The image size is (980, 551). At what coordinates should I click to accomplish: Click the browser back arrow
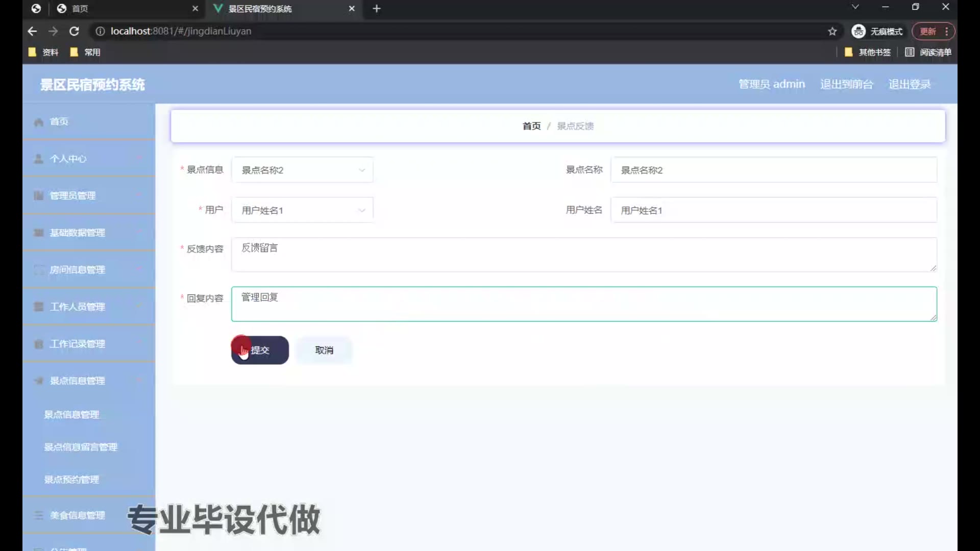tap(32, 31)
